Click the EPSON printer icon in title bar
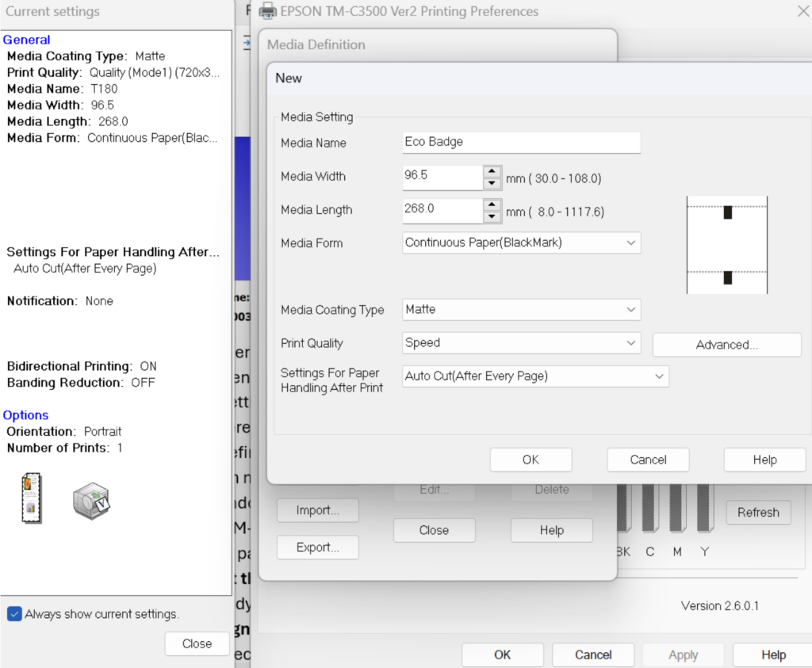Screen dimensions: 812x668 [x=268, y=11]
